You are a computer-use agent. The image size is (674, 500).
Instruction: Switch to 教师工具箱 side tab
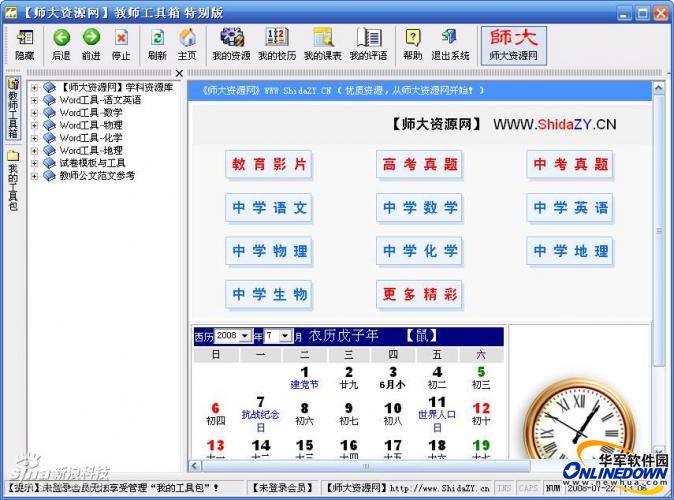[13, 108]
